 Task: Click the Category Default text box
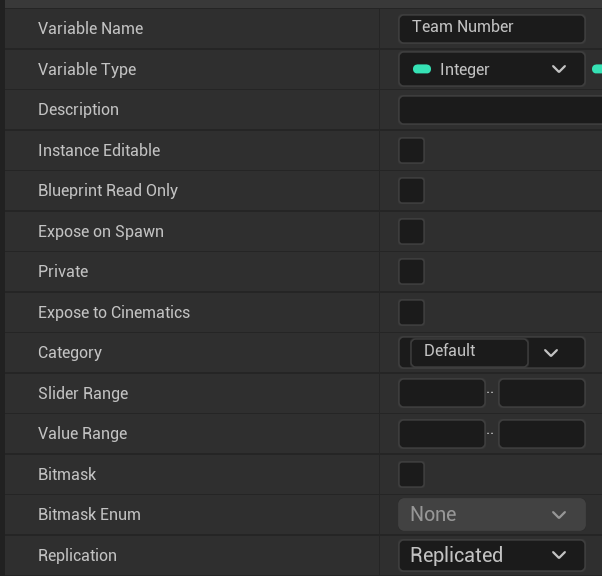click(x=468, y=352)
